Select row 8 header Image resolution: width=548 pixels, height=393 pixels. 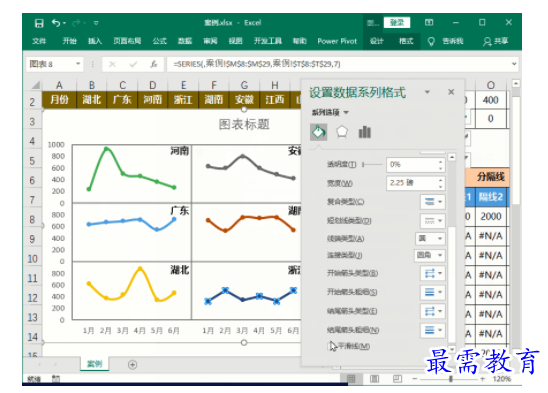coord(32,220)
